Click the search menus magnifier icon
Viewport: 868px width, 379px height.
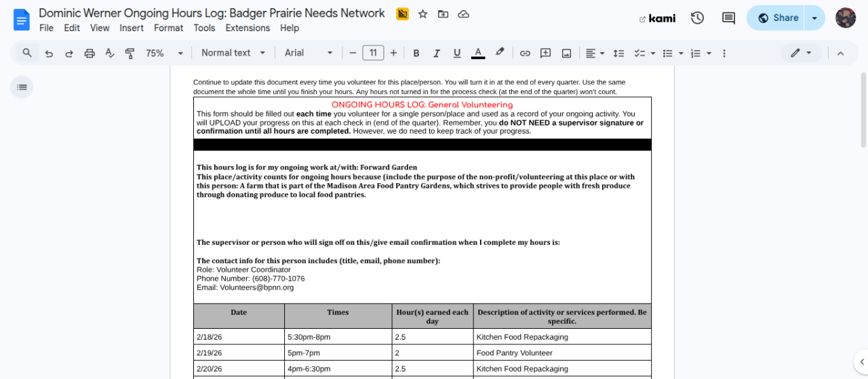click(27, 53)
